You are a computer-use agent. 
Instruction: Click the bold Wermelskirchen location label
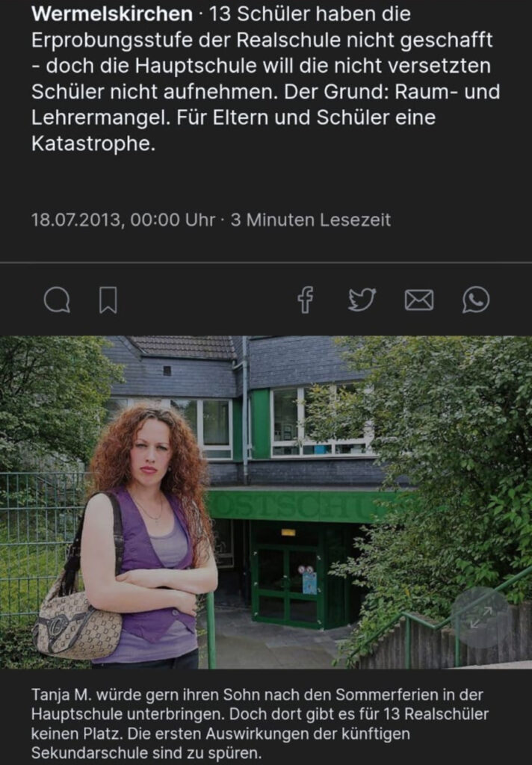tap(112, 13)
